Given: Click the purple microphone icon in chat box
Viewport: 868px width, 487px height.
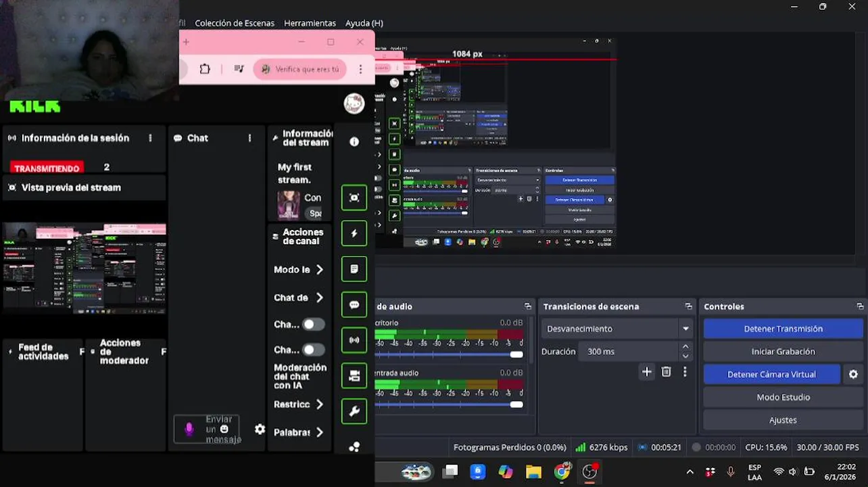Looking at the screenshot, I should [189, 429].
